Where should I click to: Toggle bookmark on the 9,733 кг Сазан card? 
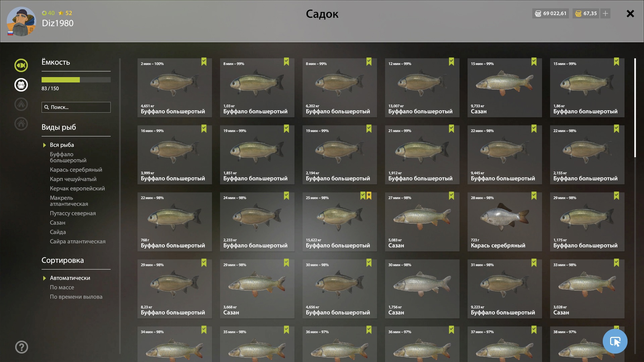click(x=534, y=62)
